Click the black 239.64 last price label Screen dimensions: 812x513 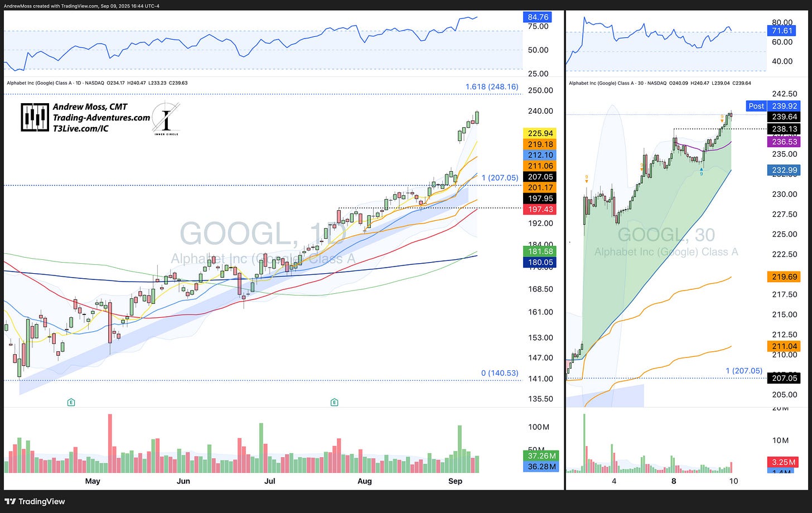click(784, 117)
